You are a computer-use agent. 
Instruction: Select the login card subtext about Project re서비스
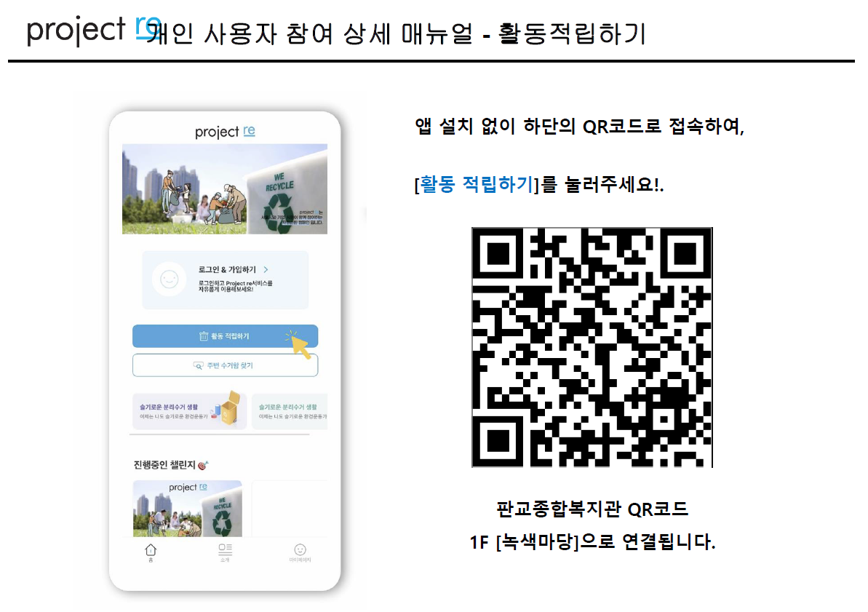coord(235,286)
